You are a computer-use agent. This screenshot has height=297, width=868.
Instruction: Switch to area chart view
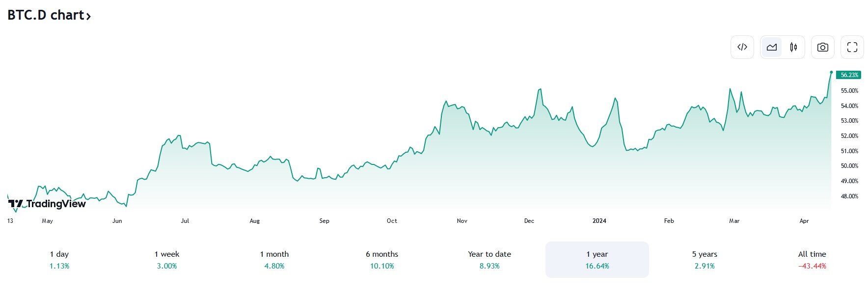pos(772,47)
